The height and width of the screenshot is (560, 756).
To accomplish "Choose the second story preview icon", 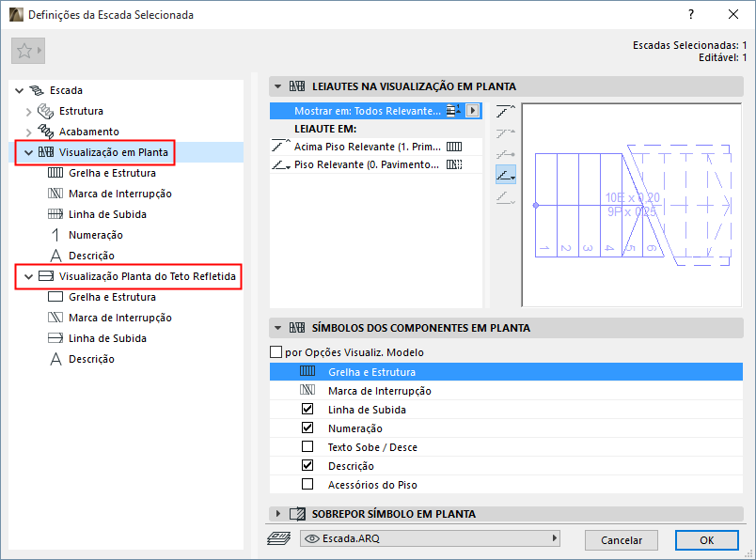I will point(505,133).
